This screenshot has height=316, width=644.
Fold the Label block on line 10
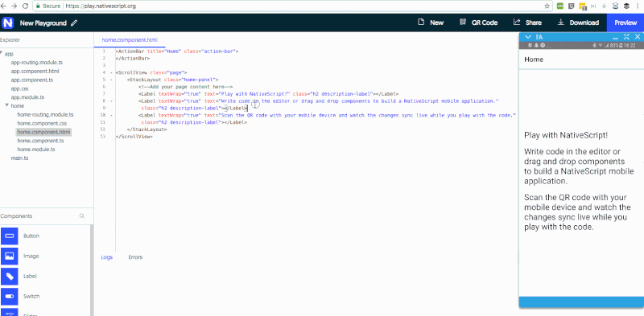point(111,115)
